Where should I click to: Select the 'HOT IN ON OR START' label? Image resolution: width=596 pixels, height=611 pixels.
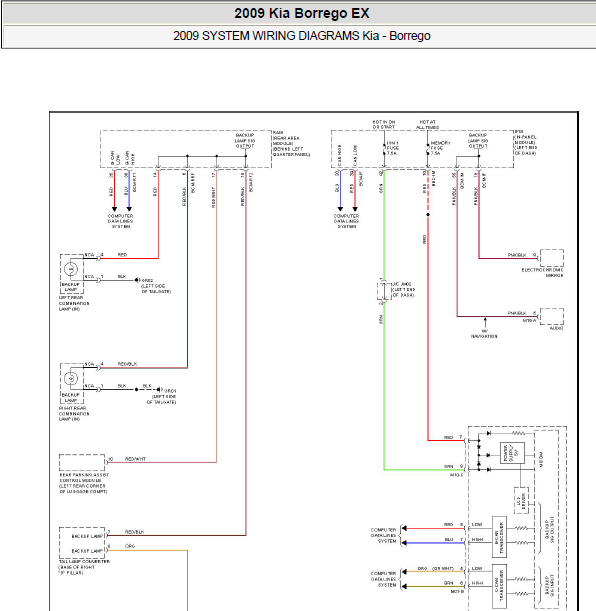point(384,125)
